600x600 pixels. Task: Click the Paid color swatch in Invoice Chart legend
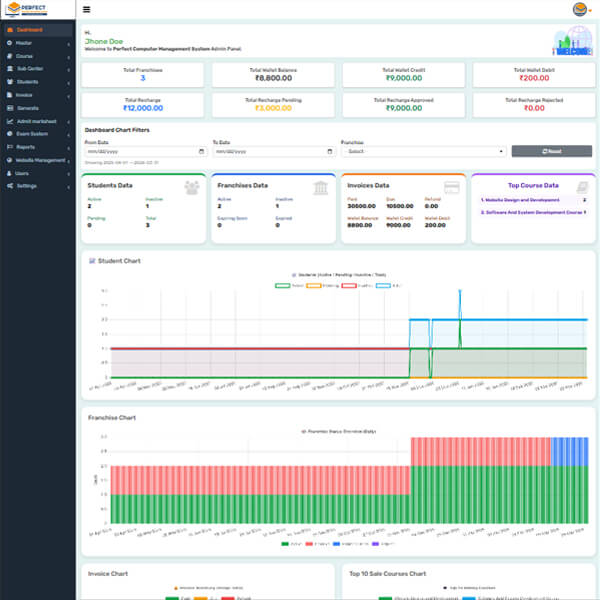pos(171,597)
